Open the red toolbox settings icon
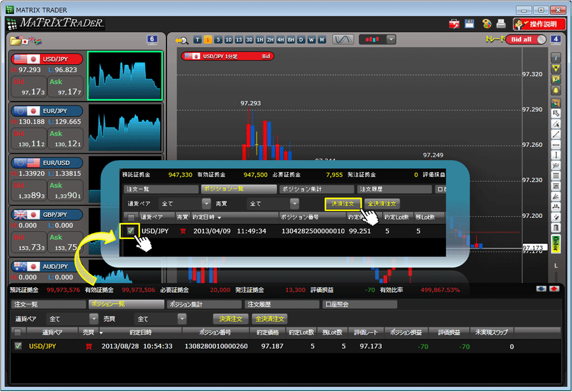The width and height of the screenshot is (572, 392). coord(454,24)
